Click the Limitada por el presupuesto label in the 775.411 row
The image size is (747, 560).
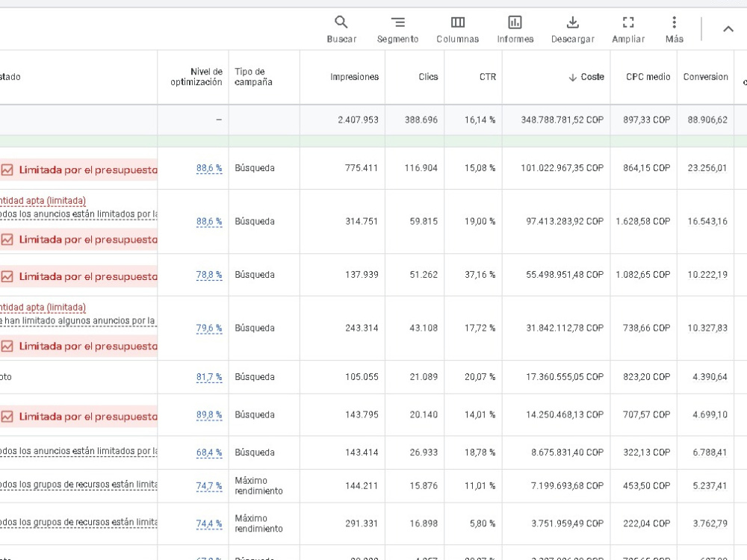click(x=88, y=169)
